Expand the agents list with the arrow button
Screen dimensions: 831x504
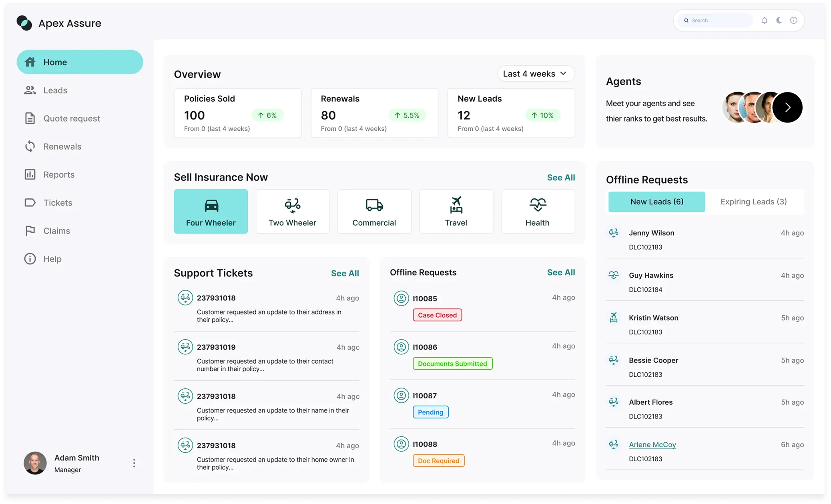coord(787,107)
